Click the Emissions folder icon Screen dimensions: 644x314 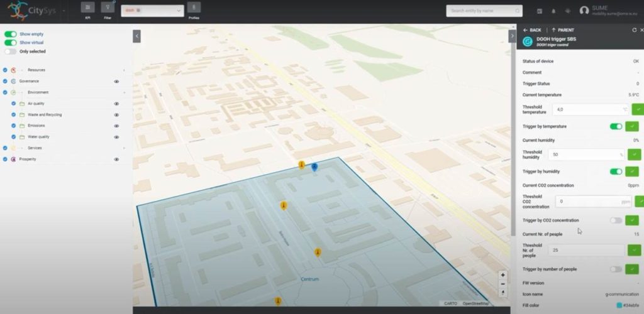(x=22, y=126)
